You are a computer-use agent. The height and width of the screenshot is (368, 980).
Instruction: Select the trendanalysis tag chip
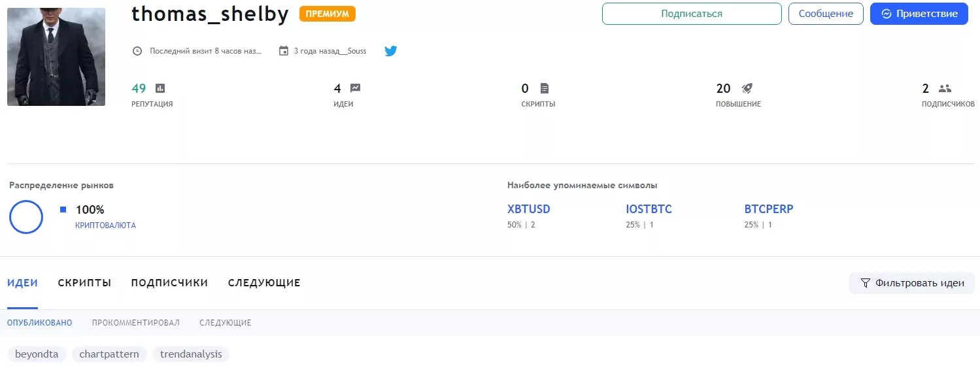tap(191, 354)
